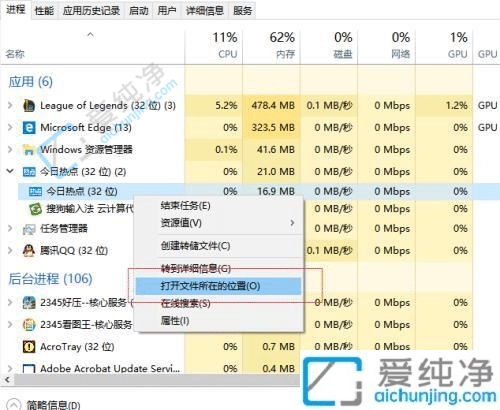
Task: Open the 启动 tab
Action: pyautogui.click(x=138, y=11)
